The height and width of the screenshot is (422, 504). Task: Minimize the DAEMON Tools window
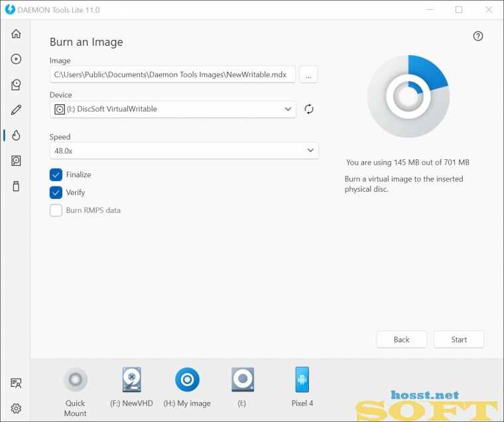click(x=430, y=10)
